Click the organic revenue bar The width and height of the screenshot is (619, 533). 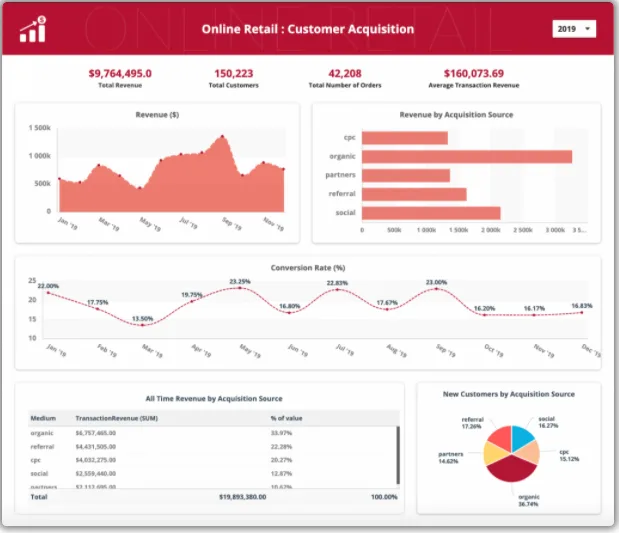(x=467, y=157)
